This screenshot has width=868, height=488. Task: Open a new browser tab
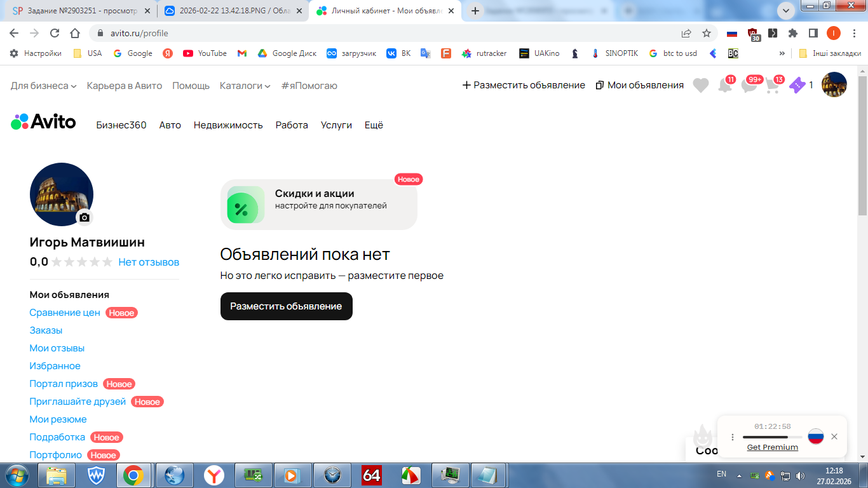pos(475,11)
